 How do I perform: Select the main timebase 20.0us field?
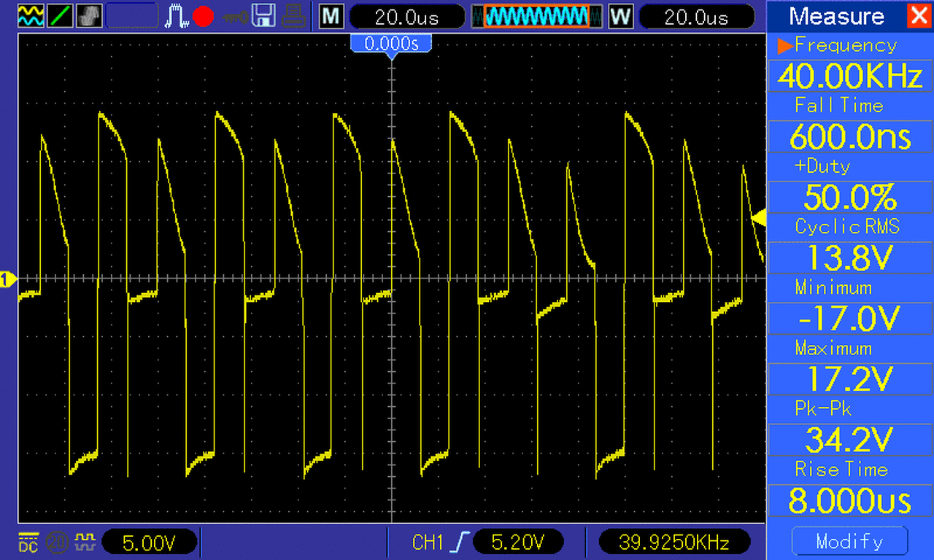(x=407, y=17)
